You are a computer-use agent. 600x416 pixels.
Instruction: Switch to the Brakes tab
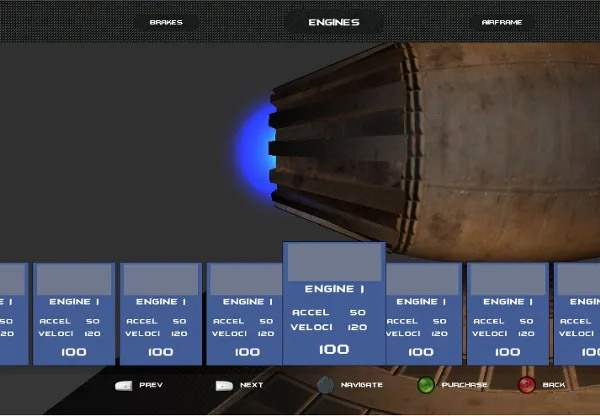(x=166, y=22)
